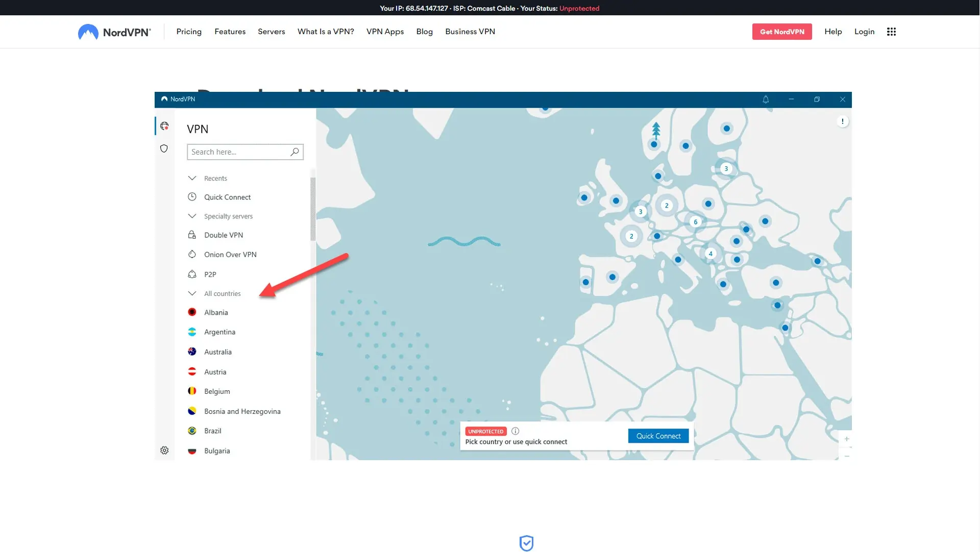Click the NordVPN logo in the header
This screenshot has height=552, width=980.
(x=114, y=32)
